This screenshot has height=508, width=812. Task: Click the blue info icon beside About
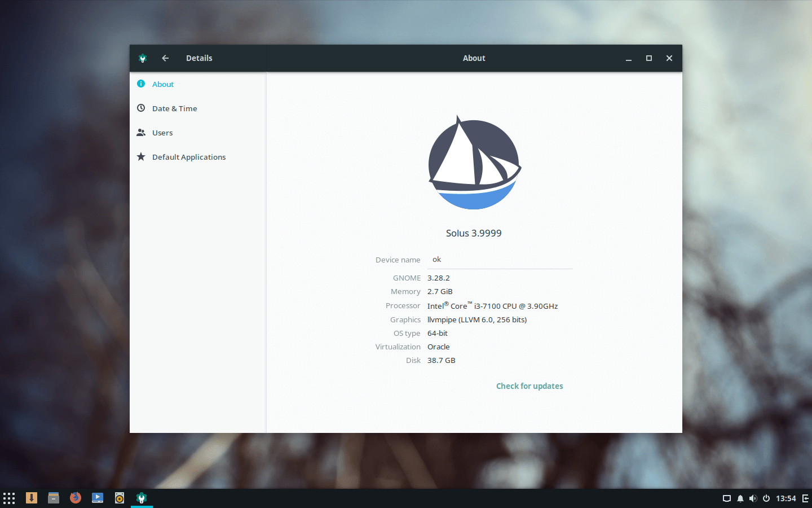[141, 84]
